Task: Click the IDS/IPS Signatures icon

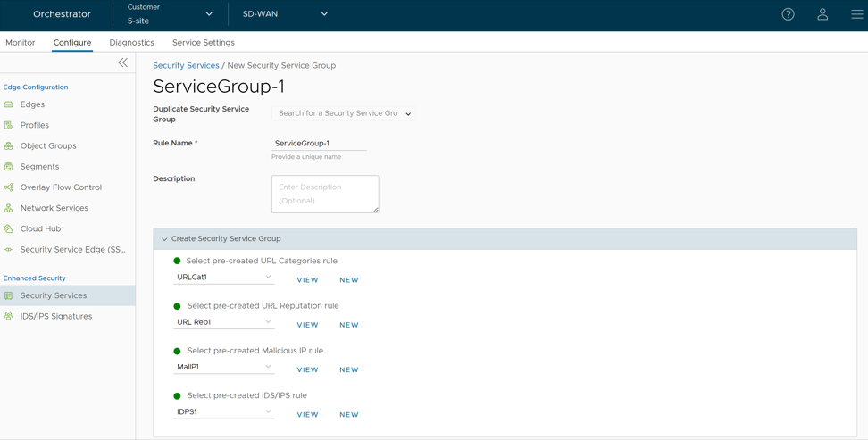Action: 9,316
